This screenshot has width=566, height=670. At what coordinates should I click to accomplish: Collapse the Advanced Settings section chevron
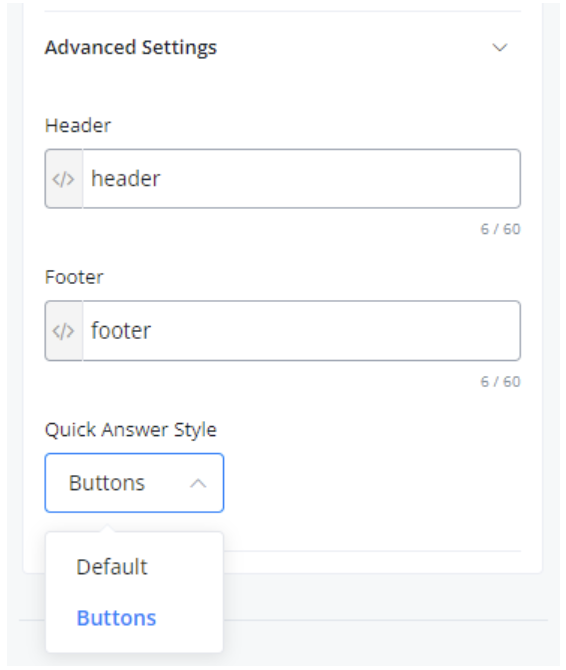[499, 47]
